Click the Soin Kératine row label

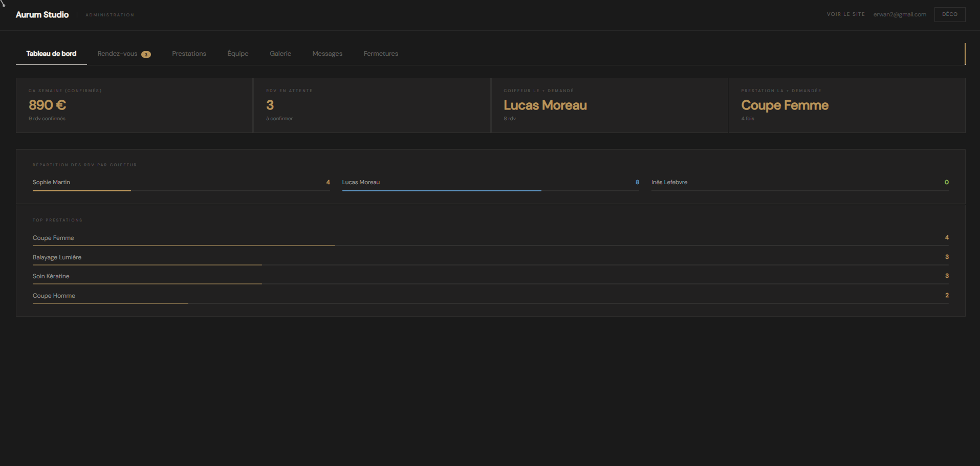click(51, 276)
